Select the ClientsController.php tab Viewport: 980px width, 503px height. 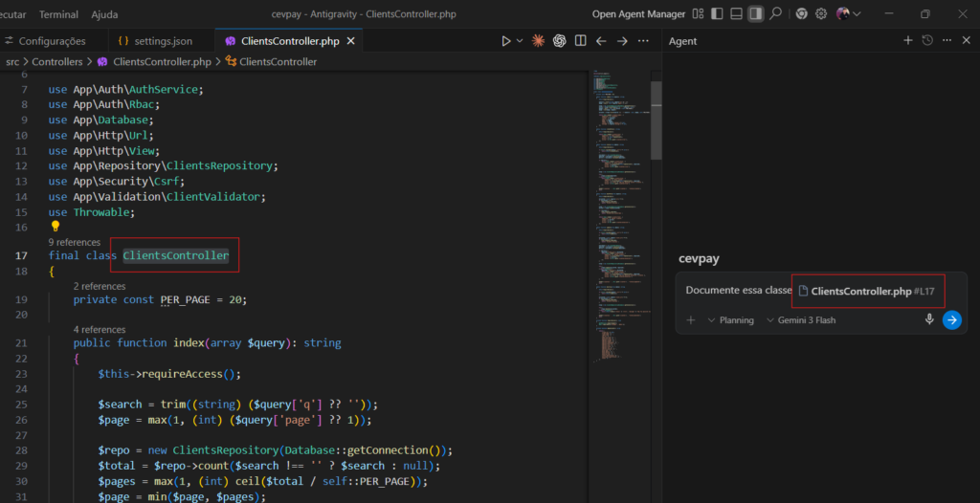289,41
